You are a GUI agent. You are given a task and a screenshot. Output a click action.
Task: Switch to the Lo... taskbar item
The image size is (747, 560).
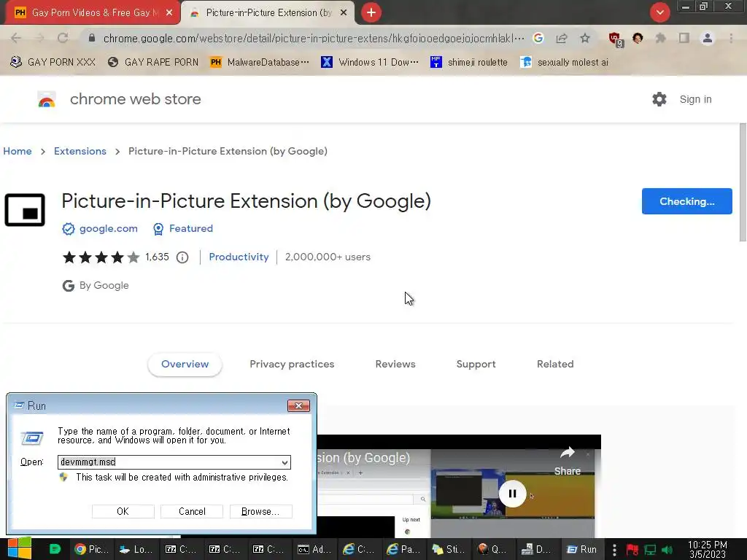(x=135, y=550)
